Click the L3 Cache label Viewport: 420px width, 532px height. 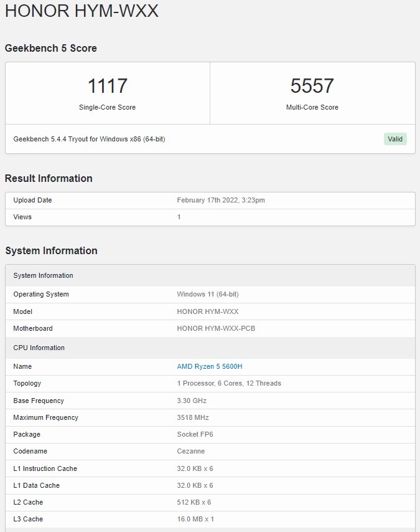pos(28,519)
